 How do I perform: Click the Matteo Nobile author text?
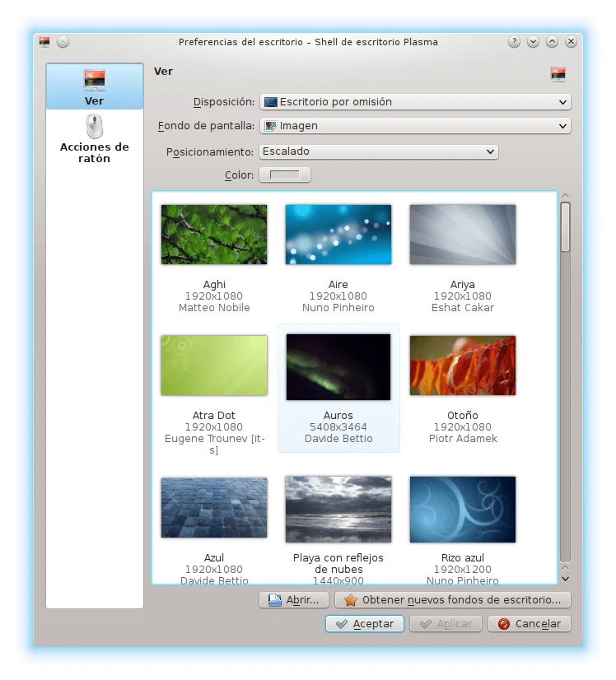coord(214,308)
